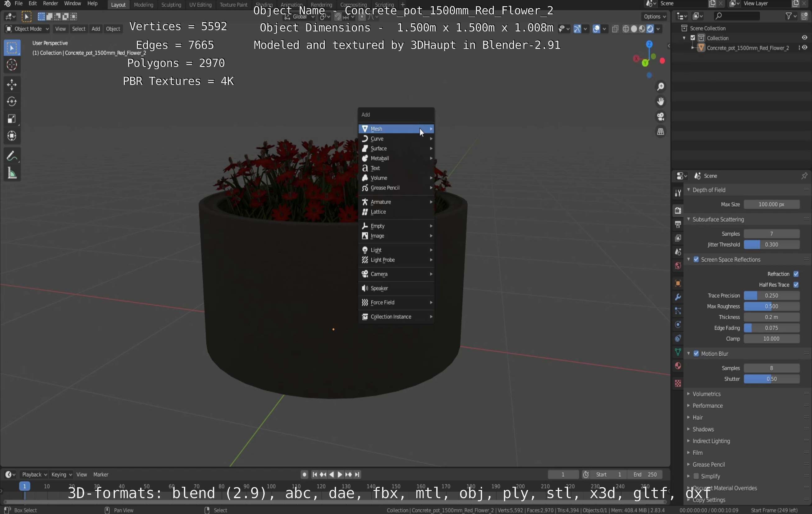Open Object properties tab icon

[x=678, y=284]
